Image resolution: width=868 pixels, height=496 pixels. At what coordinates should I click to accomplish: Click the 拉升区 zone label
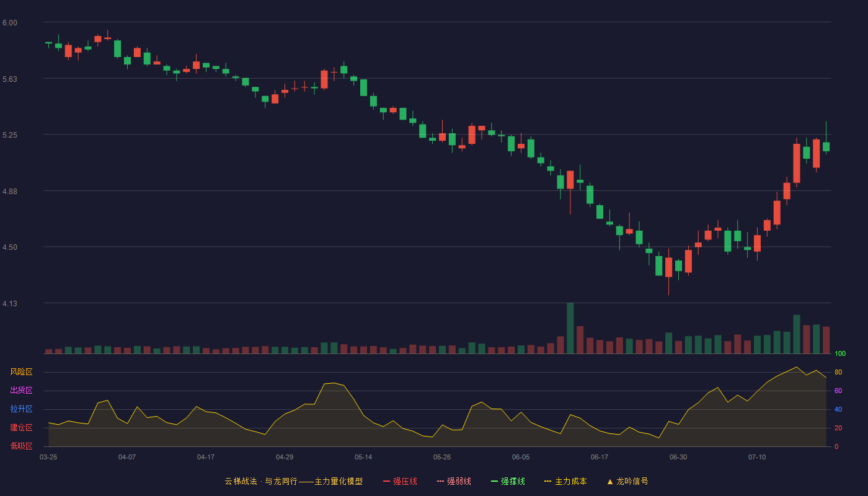click(21, 409)
